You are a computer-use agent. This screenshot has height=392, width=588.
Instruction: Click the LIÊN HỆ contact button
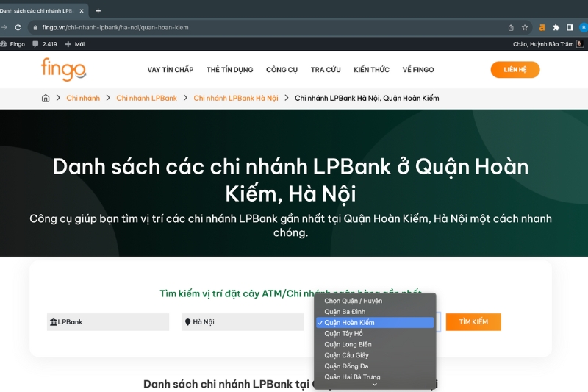click(515, 69)
